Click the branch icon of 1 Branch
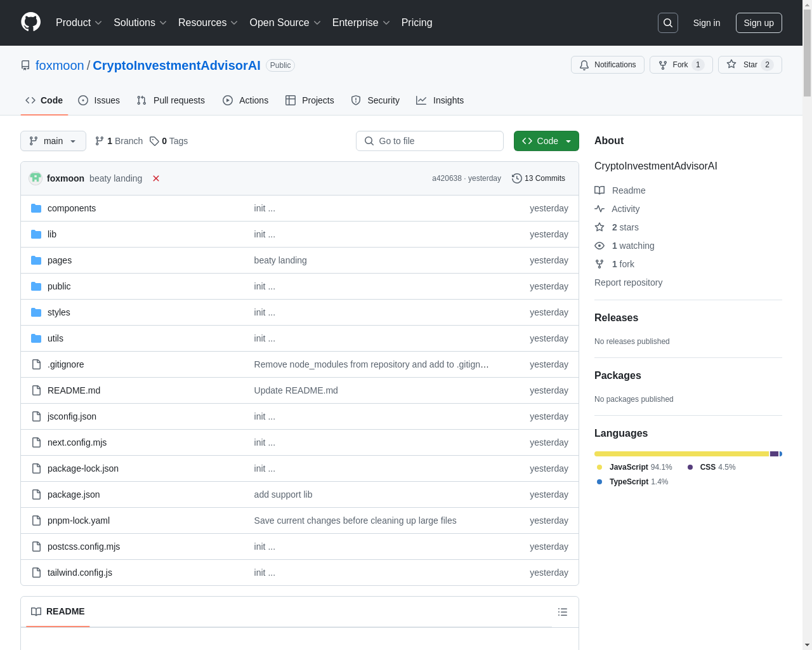Screen dimensions: 812x650 coord(100,141)
